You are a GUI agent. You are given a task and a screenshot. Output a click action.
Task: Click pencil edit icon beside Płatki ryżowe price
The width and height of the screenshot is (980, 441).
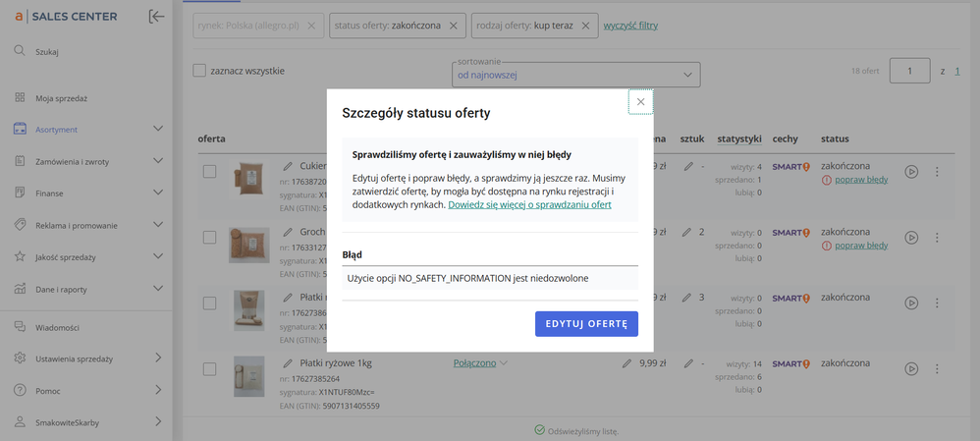(x=626, y=363)
